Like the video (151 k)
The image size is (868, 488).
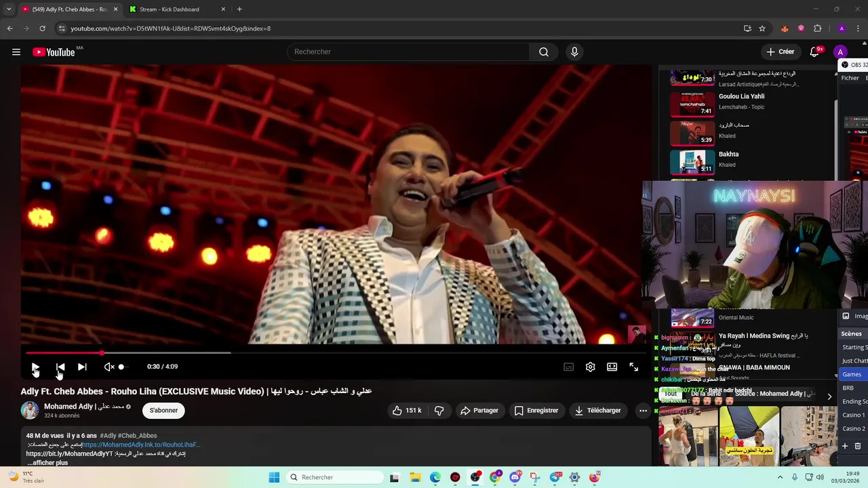click(x=406, y=410)
